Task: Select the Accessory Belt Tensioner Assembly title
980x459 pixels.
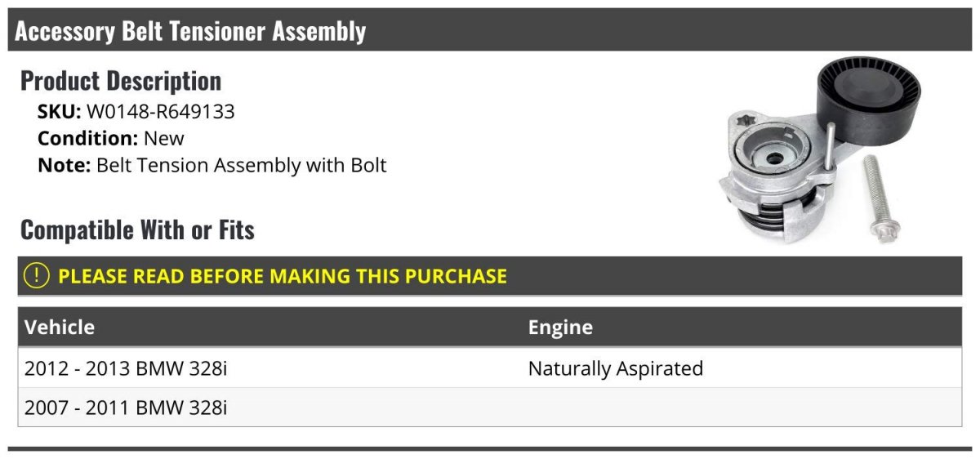Action: pyautogui.click(x=190, y=31)
